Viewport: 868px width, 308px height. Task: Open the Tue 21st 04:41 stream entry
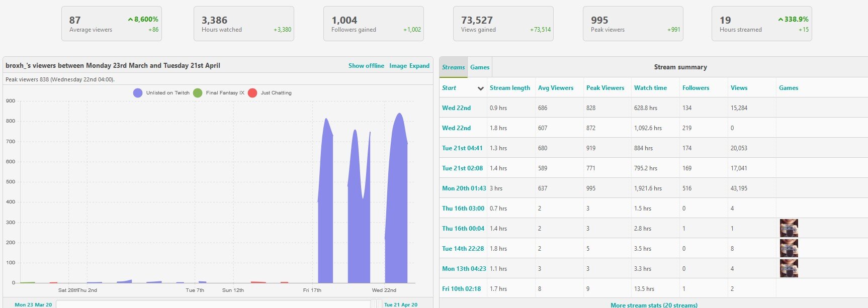462,148
